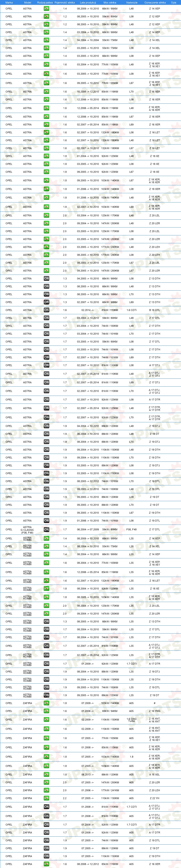This screenshot has width=181, height=868.
Task: Click the '69kW / 94KM' power cell
Action: (x=110, y=711)
